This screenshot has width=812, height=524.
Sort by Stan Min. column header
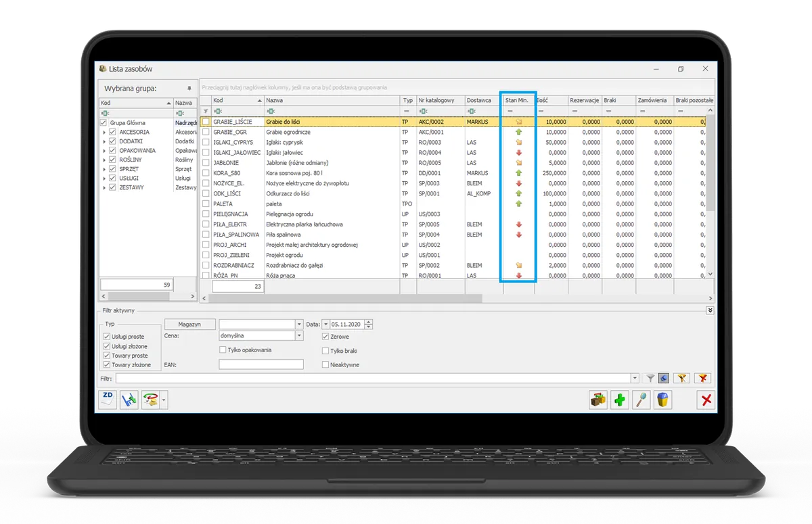pyautogui.click(x=518, y=100)
